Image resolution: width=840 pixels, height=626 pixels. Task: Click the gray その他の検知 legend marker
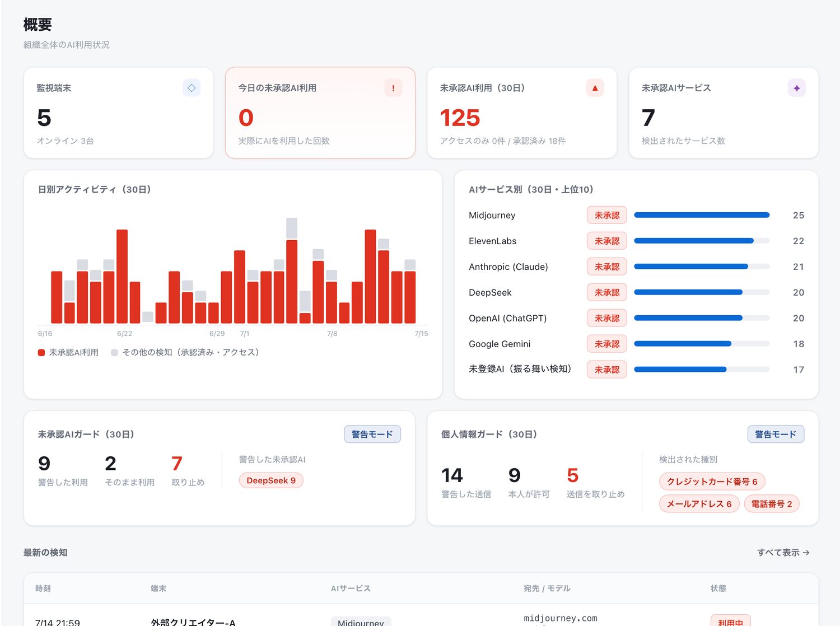(114, 353)
